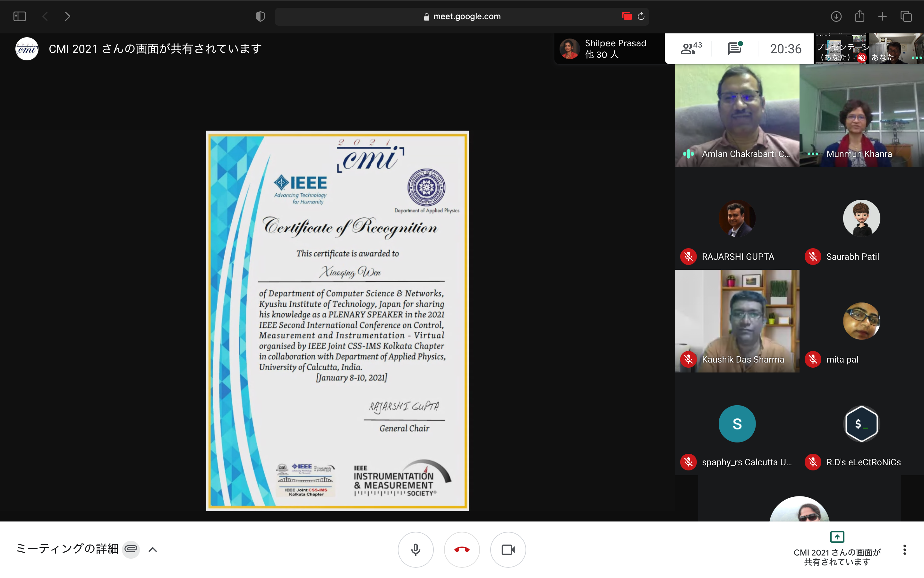
Task: Open more options three-dot menu
Action: tap(904, 550)
